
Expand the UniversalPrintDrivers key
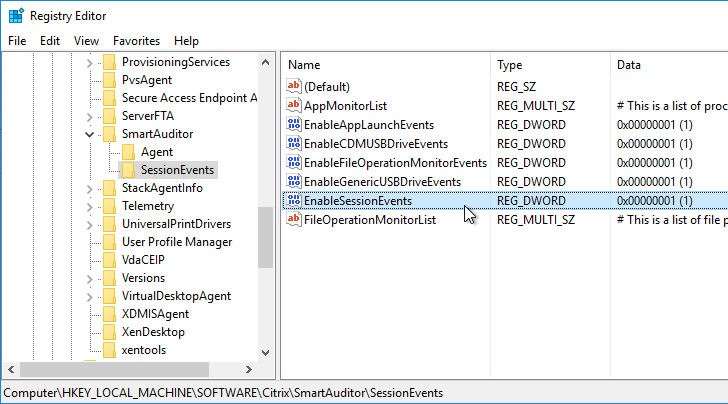(90, 225)
